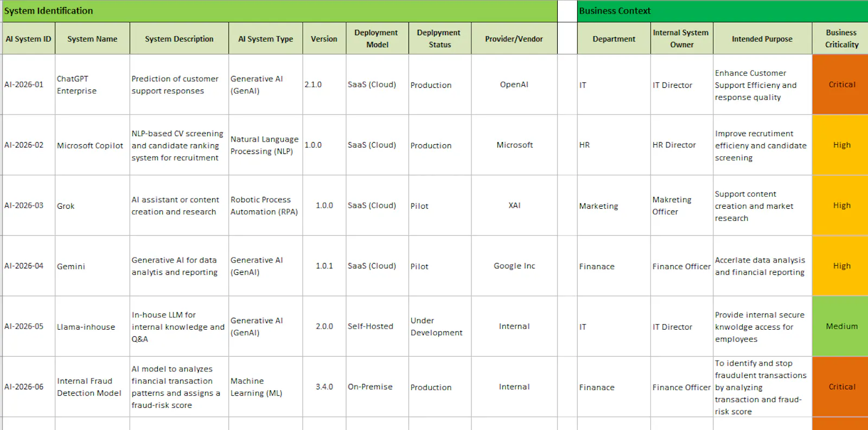Select the Business Context merged header
The image size is (868, 430).
tap(723, 11)
